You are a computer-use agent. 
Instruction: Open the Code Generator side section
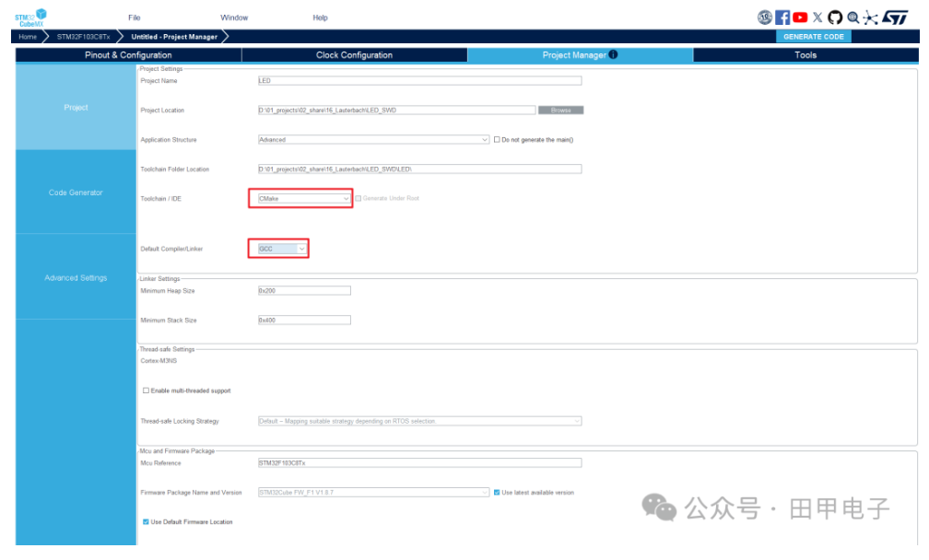tap(76, 192)
